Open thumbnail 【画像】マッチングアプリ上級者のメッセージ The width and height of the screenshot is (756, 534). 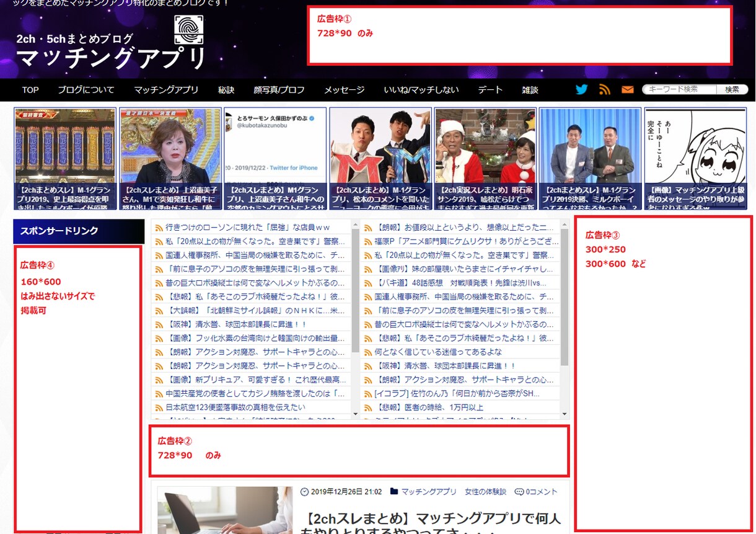click(x=695, y=159)
